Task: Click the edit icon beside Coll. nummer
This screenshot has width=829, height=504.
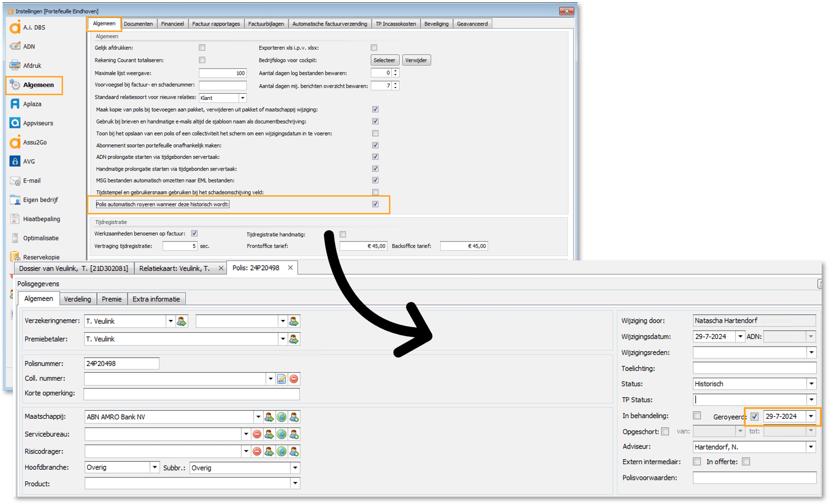Action: (282, 379)
